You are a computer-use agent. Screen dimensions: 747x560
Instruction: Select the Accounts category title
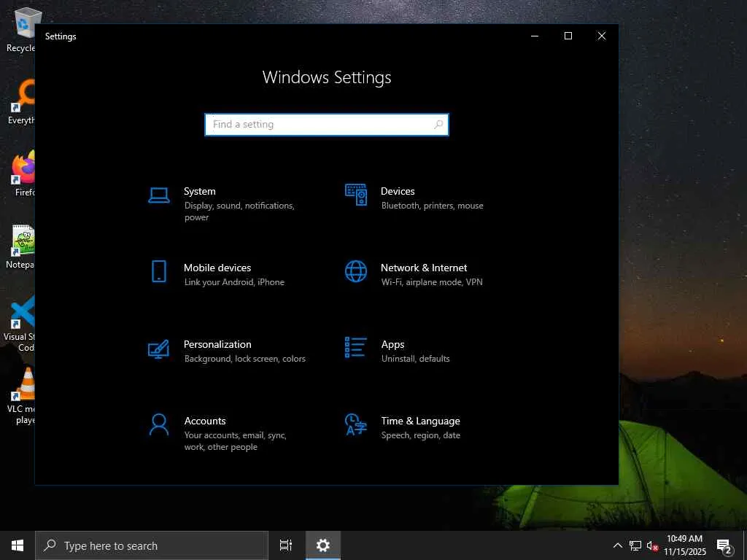(205, 421)
